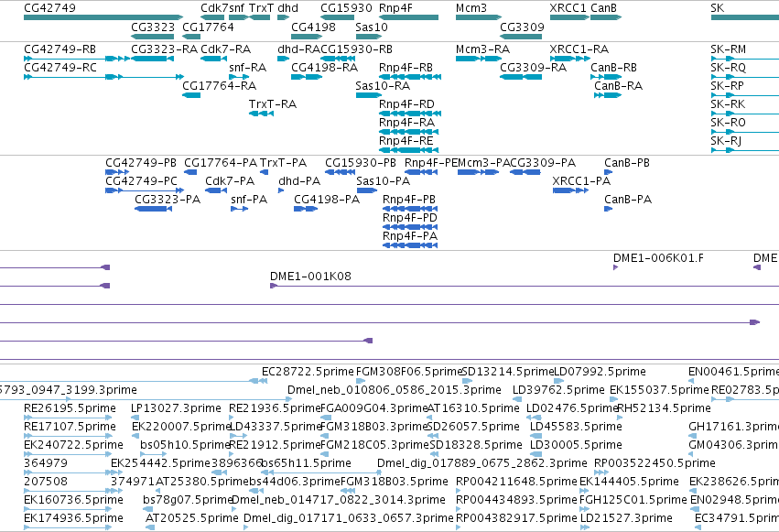Screen dimensions: 779x532
Task: Select transcript CG42749-RB
Action: click(x=77, y=59)
